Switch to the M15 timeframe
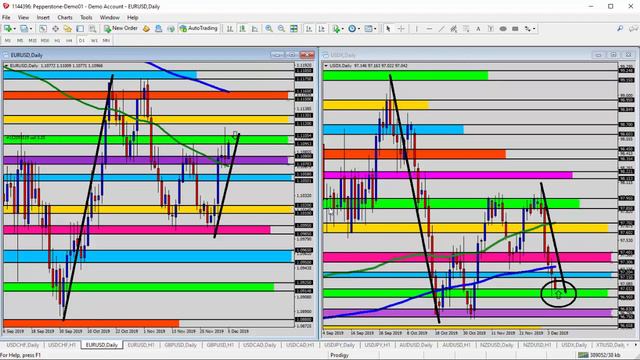This screenshot has height=360, width=640. pyautogui.click(x=33, y=40)
